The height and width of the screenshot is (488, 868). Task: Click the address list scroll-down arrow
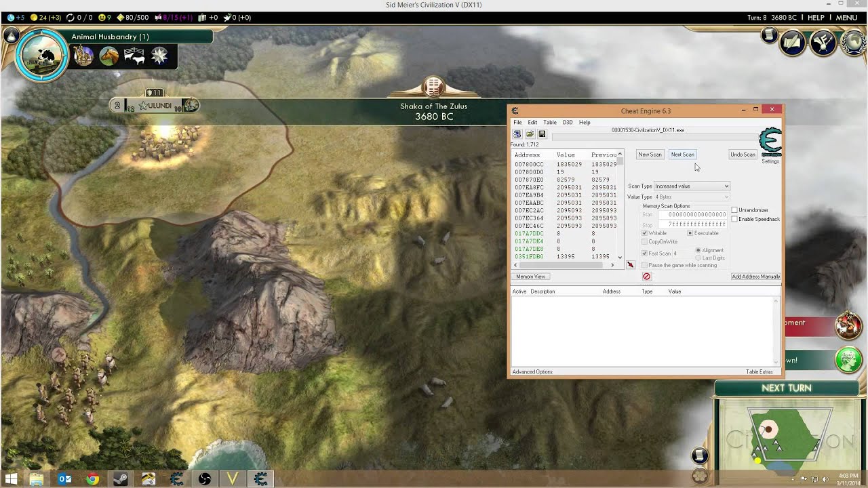(620, 258)
